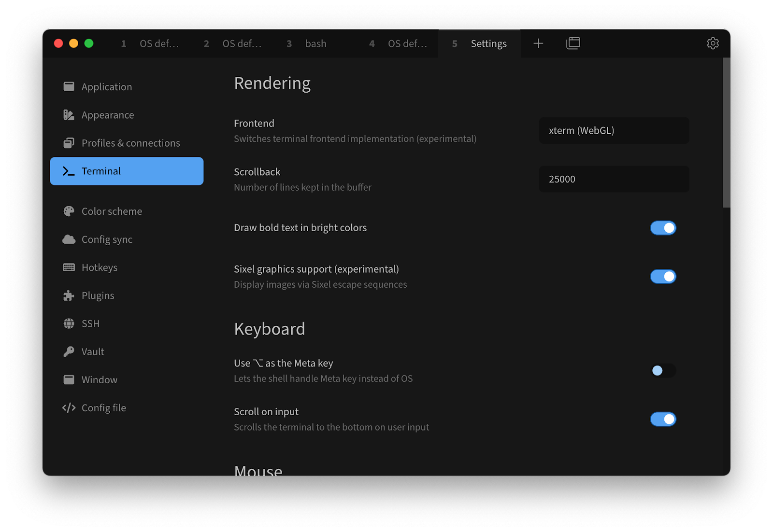Disable Draw bold text in bright colors

663,227
